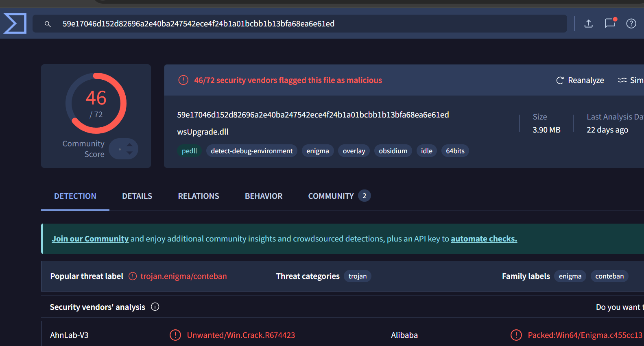
Task: Click the Similar button
Action: pyautogui.click(x=631, y=81)
